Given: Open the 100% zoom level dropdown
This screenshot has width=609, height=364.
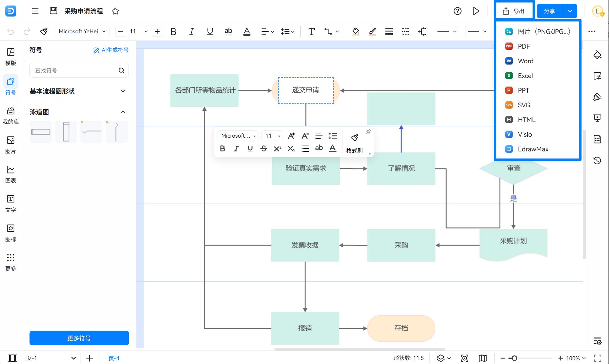Looking at the screenshot, I should tap(576, 358).
